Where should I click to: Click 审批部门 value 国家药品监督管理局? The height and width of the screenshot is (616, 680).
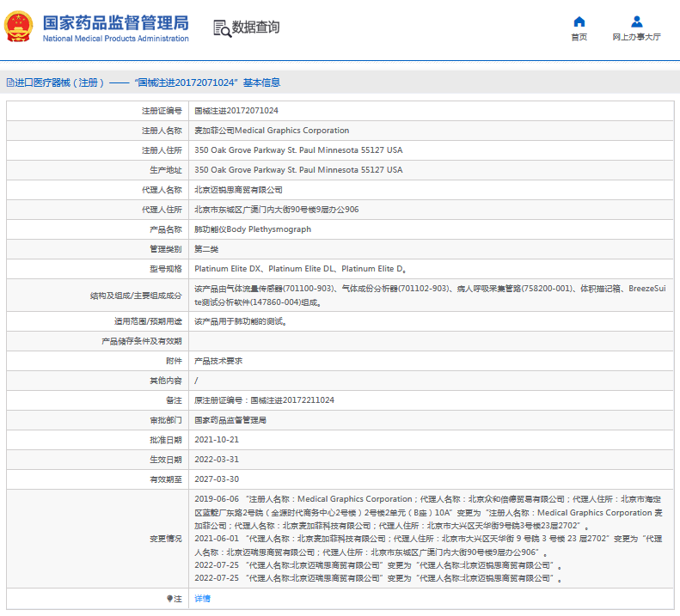[x=230, y=420]
